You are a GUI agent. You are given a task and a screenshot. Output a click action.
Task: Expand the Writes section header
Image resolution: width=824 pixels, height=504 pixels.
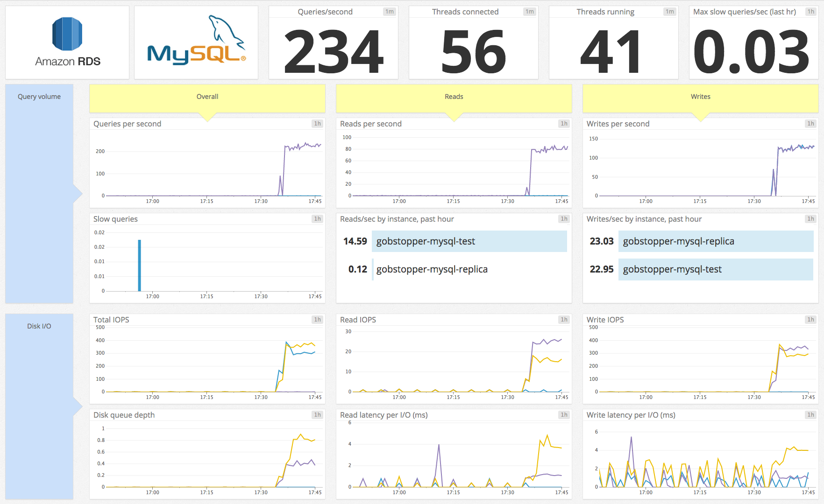[x=700, y=97]
